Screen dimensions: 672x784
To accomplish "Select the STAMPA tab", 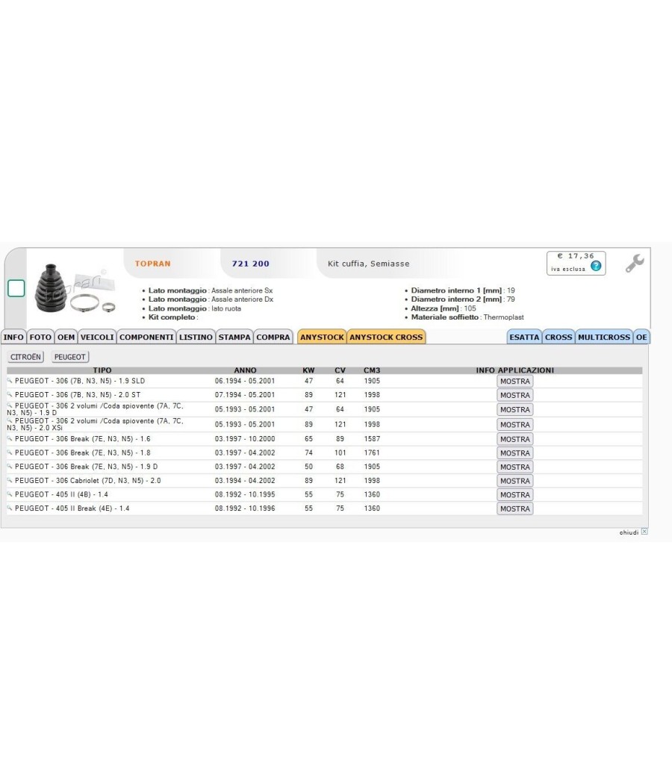I will [x=234, y=337].
